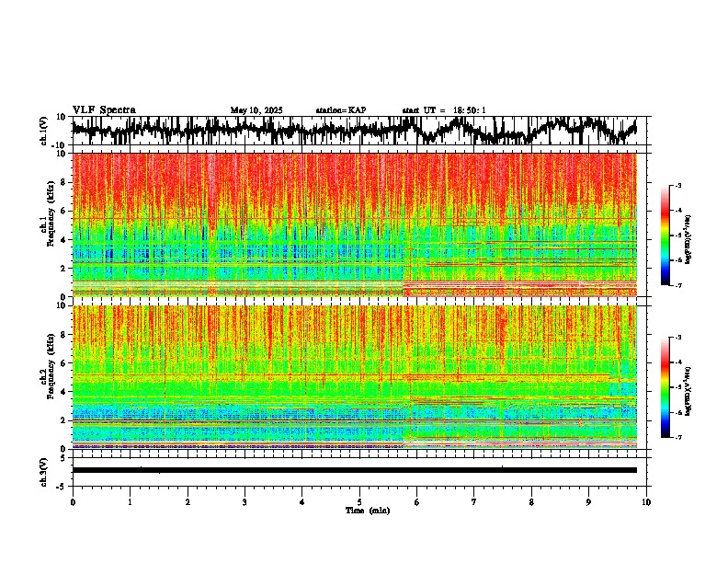Click the "start UT = 18:50: 1" text
This screenshot has height=563, width=728.
pyautogui.click(x=444, y=110)
